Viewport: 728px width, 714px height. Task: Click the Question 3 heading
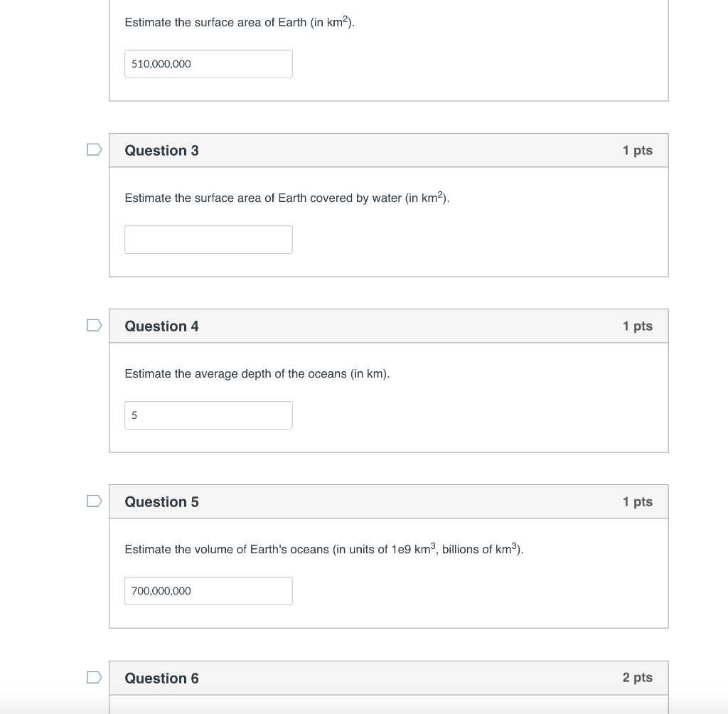tap(161, 150)
